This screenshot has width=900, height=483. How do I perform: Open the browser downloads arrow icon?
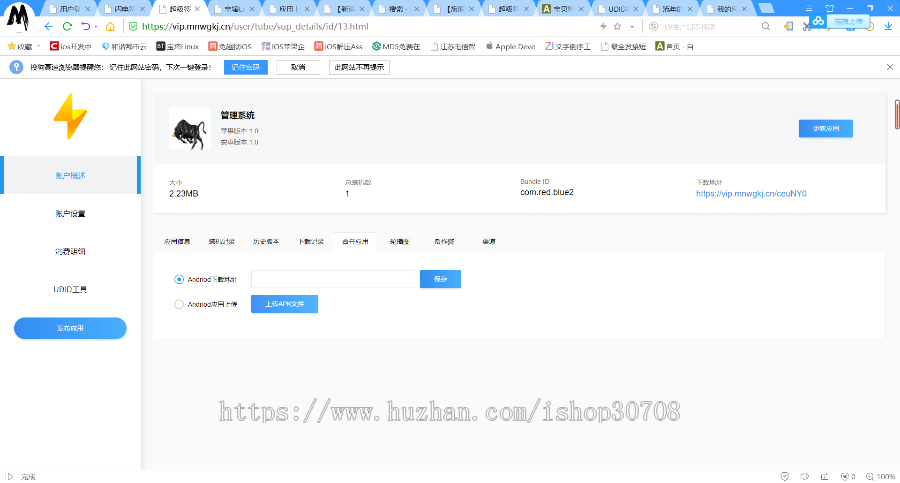coord(888,26)
